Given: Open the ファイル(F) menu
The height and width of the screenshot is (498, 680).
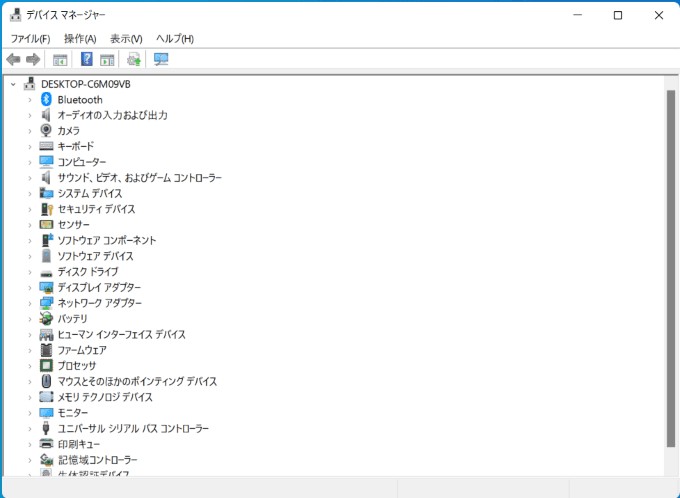Looking at the screenshot, I should point(30,38).
